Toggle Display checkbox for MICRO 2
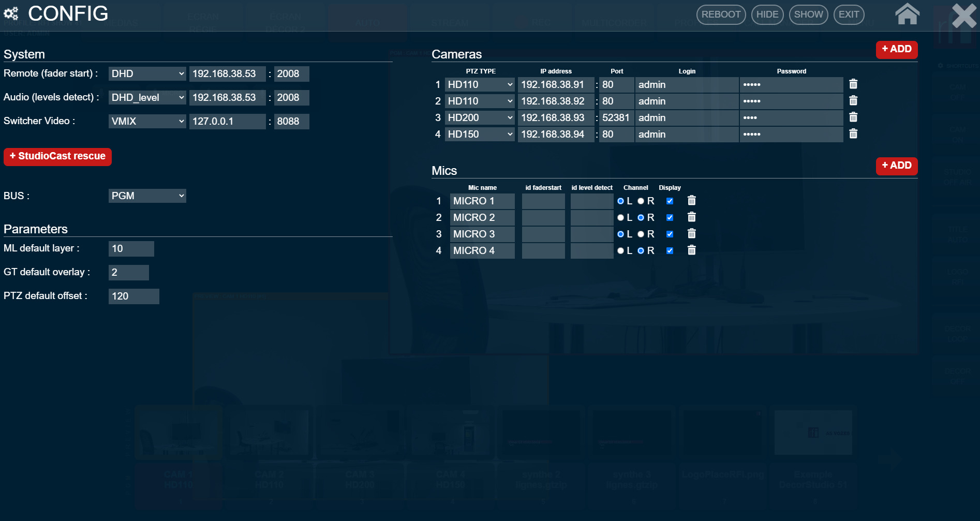The image size is (980, 521). (x=670, y=217)
